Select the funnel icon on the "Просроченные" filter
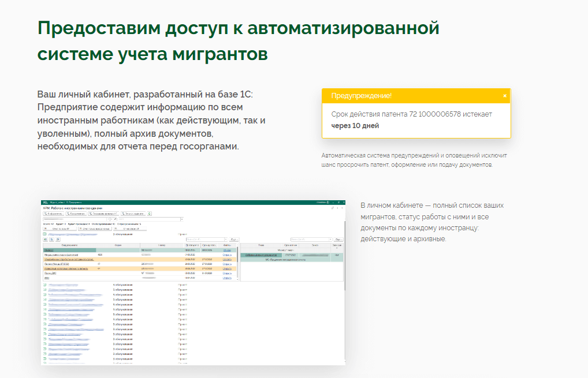The width and height of the screenshot is (588, 378). click(67, 214)
